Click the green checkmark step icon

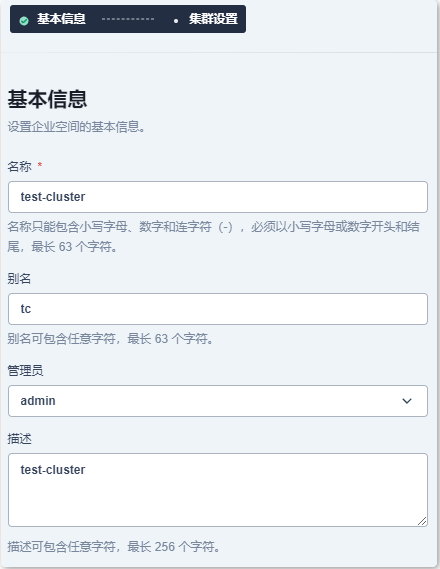pos(24,21)
